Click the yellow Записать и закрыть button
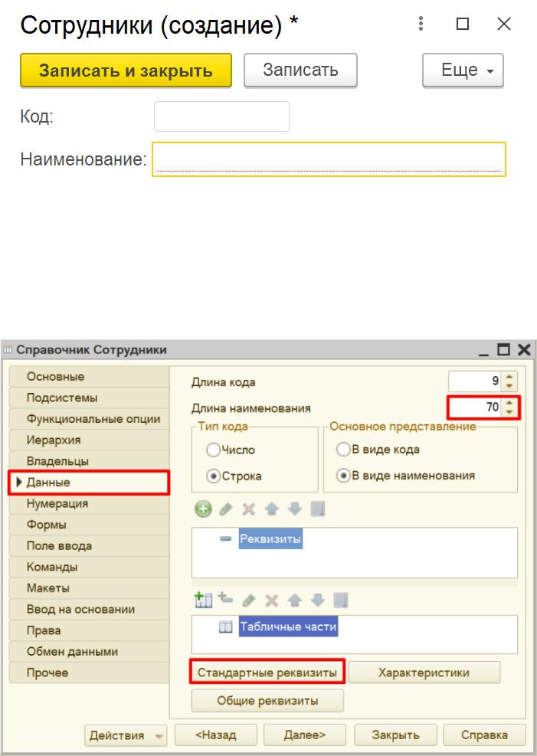This screenshot has width=537, height=756. 126,70
